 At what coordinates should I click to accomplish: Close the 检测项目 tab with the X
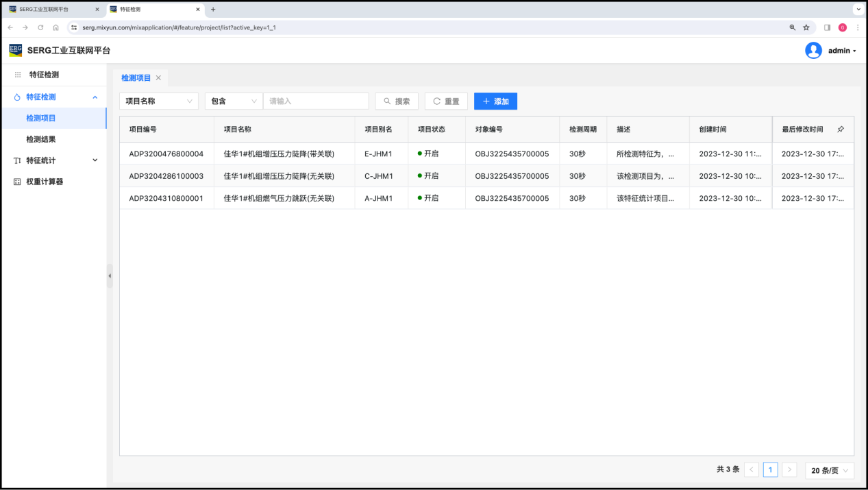point(158,78)
